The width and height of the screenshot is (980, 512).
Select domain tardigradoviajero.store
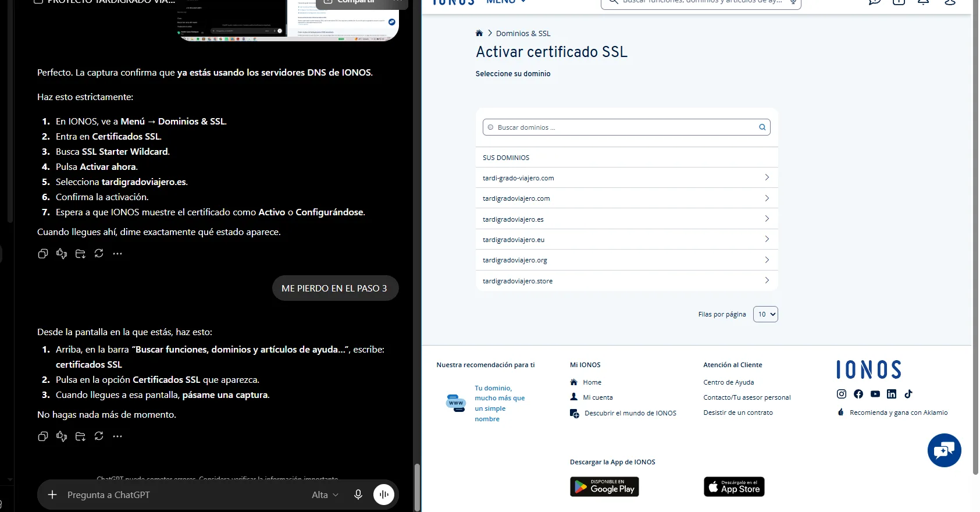coord(626,280)
